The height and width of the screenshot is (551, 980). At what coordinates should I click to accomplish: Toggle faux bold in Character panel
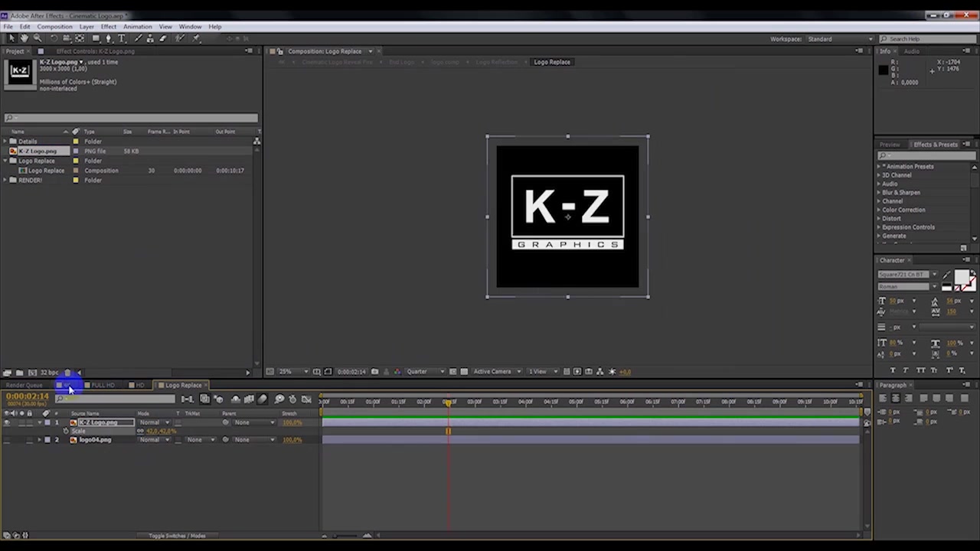click(x=892, y=370)
